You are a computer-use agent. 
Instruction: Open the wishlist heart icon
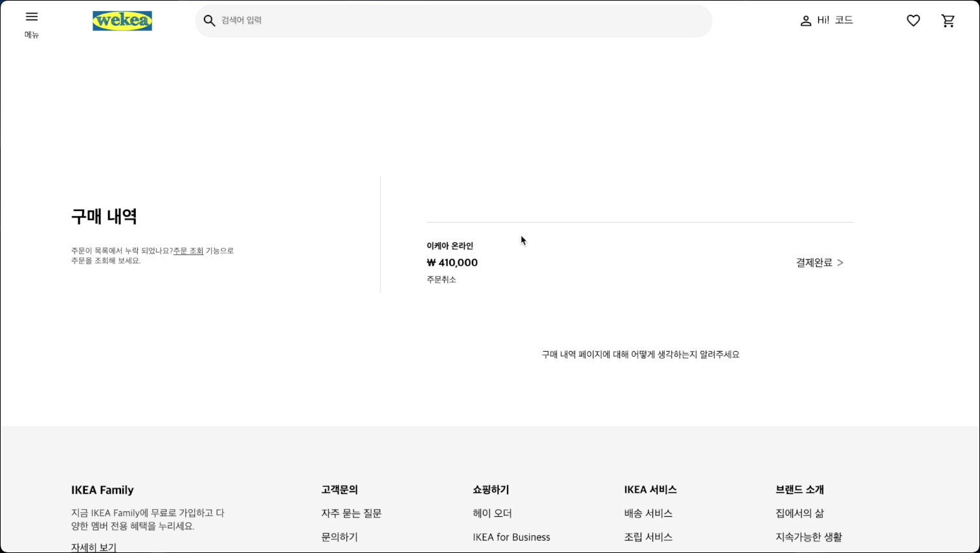tap(913, 20)
